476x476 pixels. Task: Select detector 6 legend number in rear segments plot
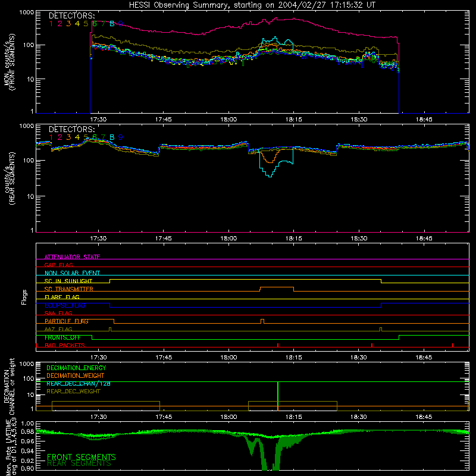point(95,137)
